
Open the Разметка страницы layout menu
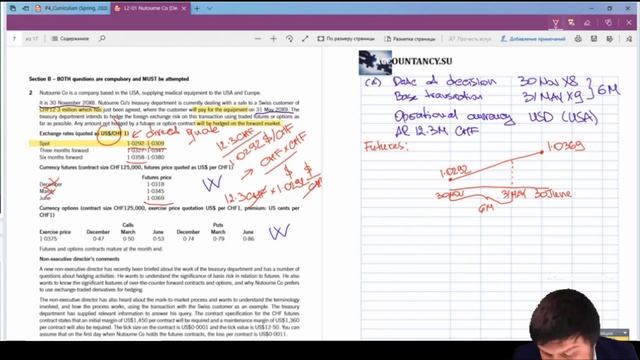410,39
